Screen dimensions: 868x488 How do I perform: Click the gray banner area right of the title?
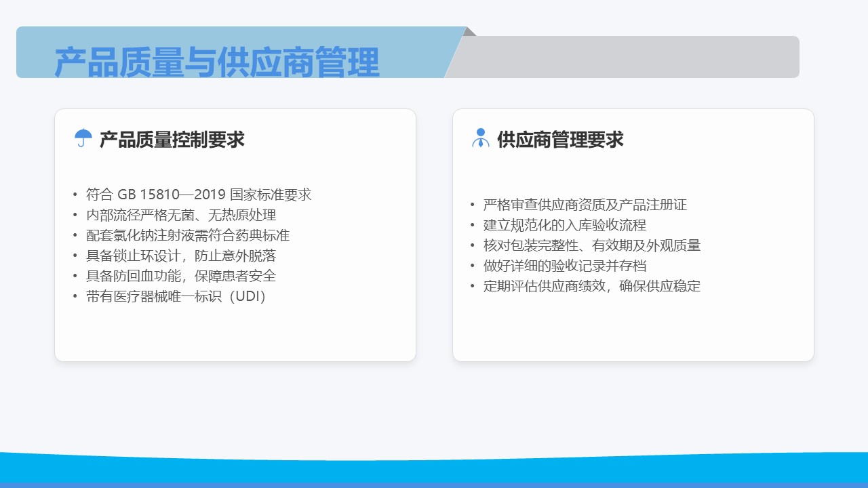tap(631, 57)
